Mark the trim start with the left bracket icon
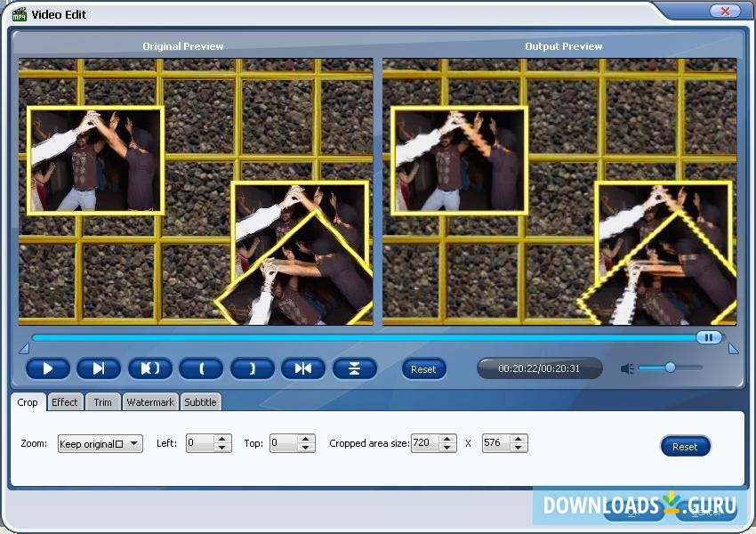Viewport: 756px width, 534px height. click(x=201, y=368)
